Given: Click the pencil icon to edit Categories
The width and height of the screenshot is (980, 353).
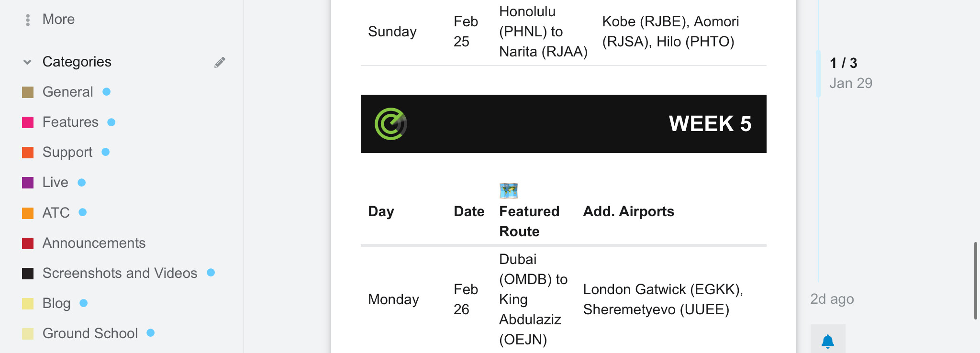Looking at the screenshot, I should coord(220,62).
